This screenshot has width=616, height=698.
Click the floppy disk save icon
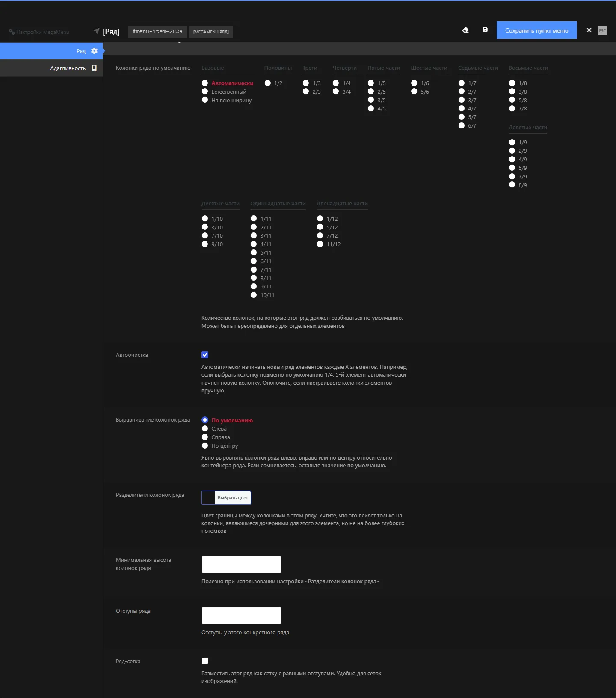(485, 30)
